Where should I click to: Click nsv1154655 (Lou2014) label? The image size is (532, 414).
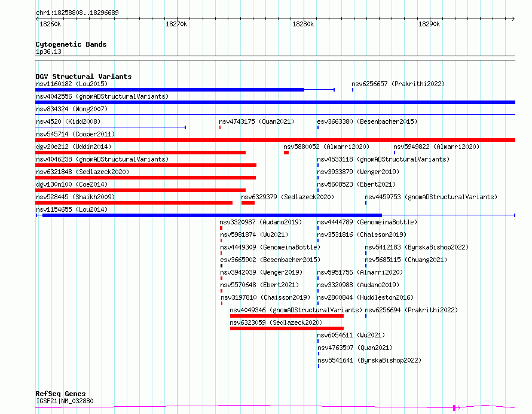(72, 209)
